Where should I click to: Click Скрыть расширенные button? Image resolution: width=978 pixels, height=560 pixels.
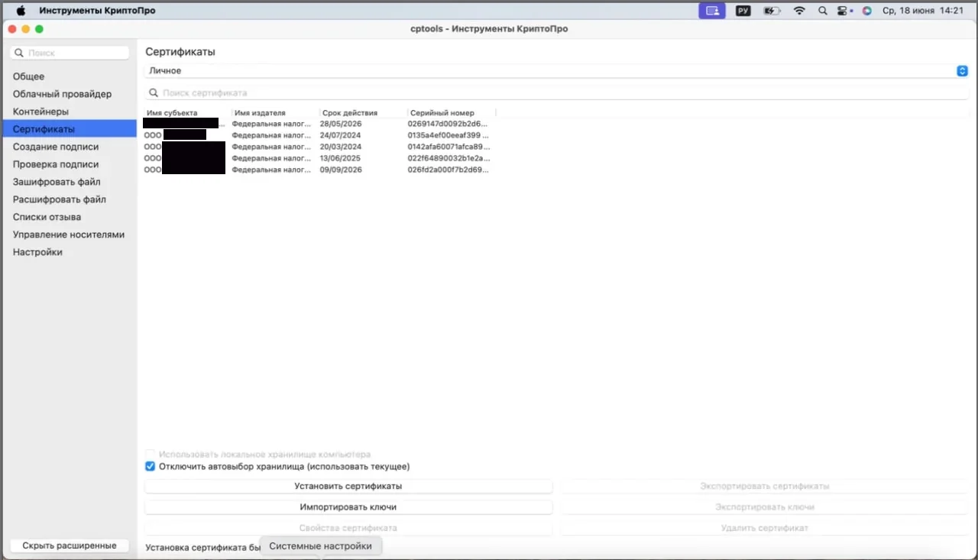click(70, 545)
